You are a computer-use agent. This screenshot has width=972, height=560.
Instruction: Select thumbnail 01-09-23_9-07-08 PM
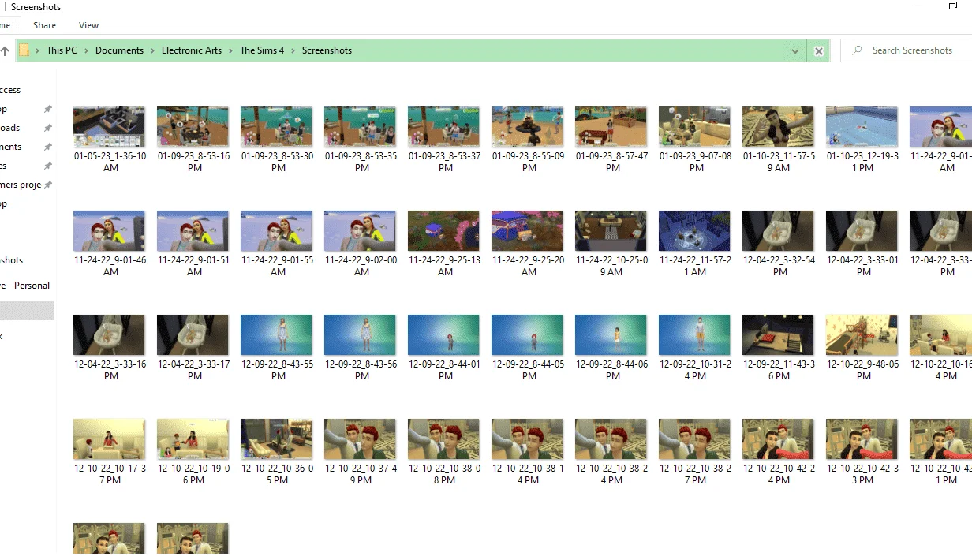[694, 127]
